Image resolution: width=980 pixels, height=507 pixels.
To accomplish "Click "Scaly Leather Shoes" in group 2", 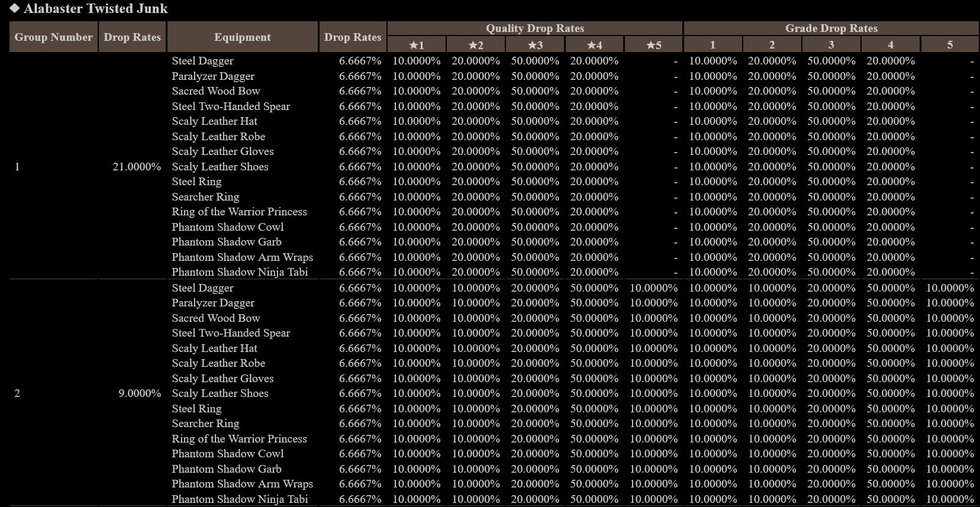I will [220, 393].
